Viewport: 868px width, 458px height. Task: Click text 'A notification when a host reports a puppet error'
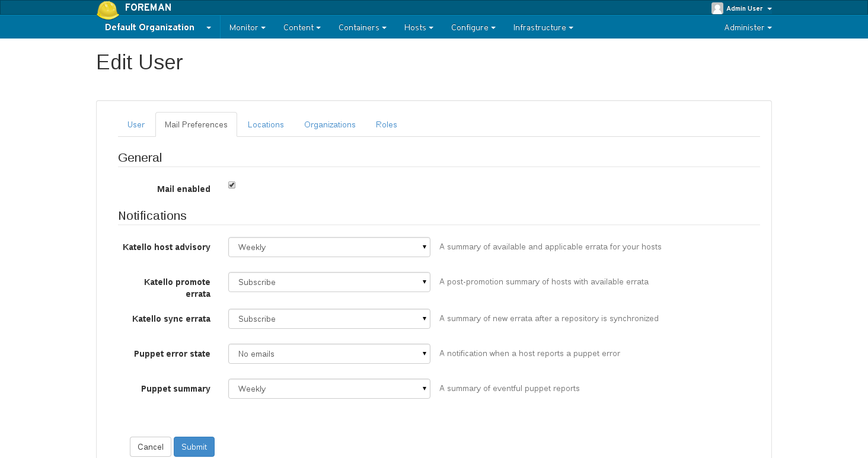tap(529, 354)
